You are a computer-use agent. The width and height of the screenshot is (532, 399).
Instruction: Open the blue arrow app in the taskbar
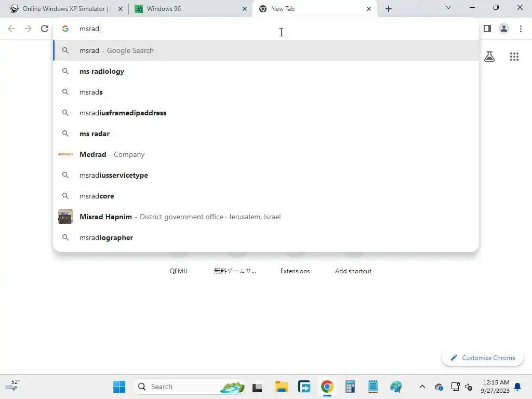pos(304,387)
